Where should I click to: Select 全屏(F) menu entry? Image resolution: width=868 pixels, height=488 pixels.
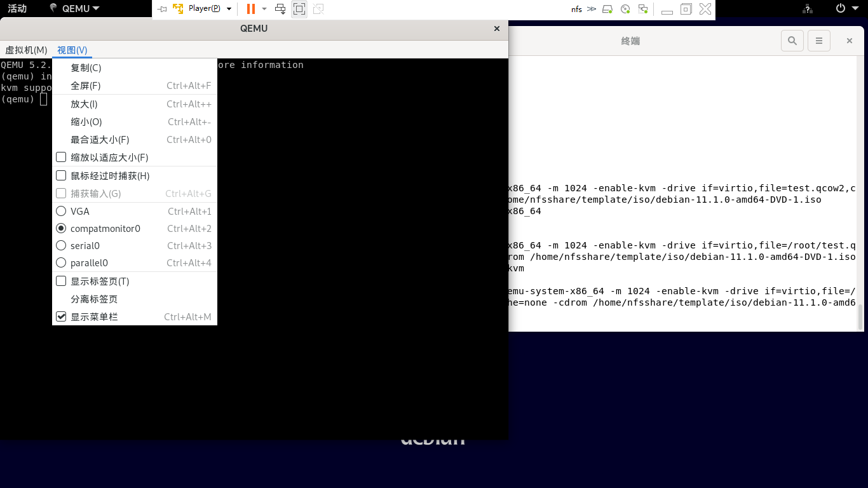(135, 86)
